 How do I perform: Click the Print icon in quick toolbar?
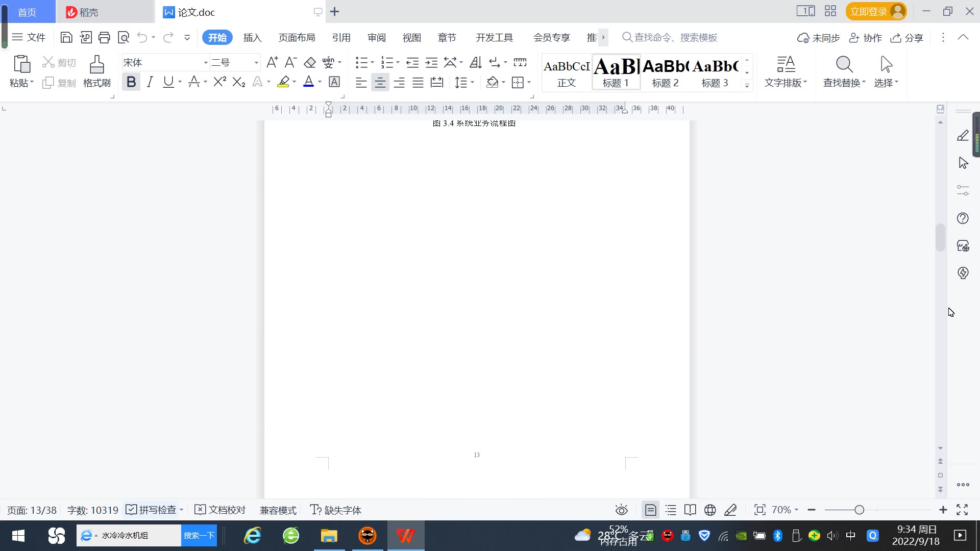pyautogui.click(x=104, y=37)
